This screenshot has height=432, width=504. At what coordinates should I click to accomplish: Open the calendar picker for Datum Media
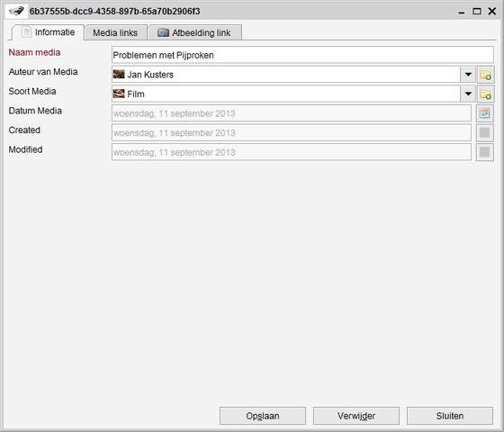tap(485, 113)
